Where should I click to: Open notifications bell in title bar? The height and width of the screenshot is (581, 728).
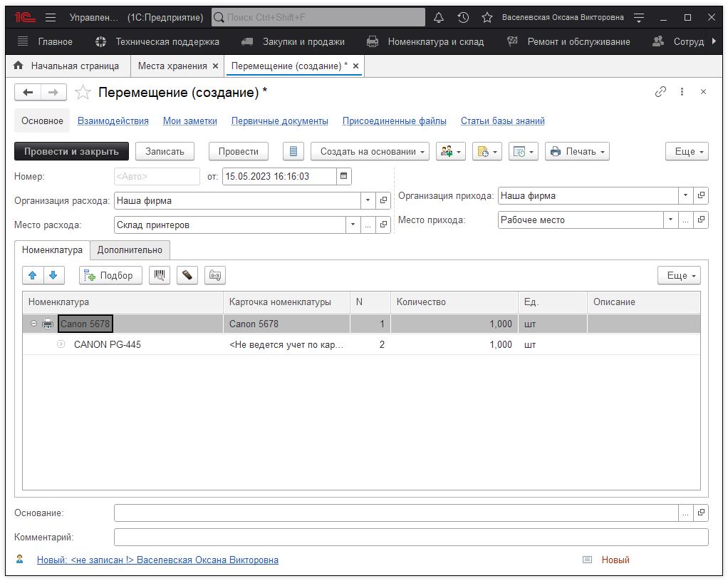tap(439, 17)
